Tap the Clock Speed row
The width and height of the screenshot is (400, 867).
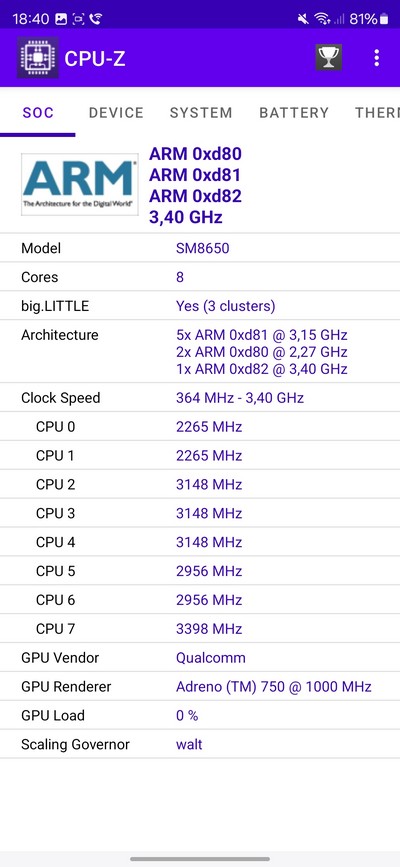point(200,398)
